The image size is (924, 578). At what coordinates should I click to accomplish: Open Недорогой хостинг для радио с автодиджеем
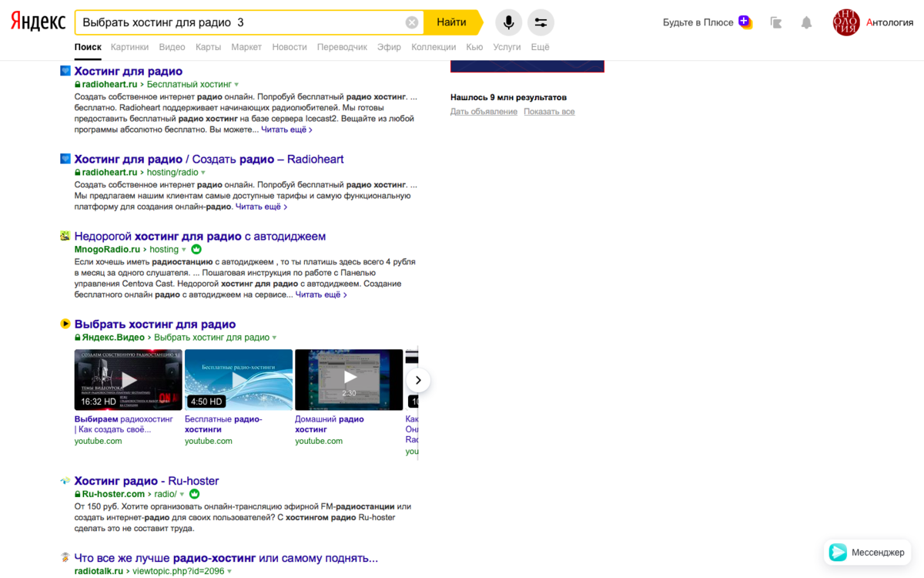[x=200, y=236]
